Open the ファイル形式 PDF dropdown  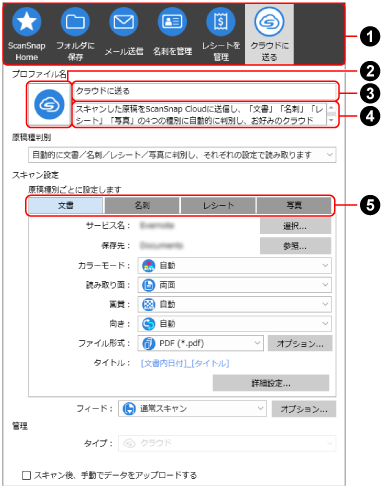point(201,343)
